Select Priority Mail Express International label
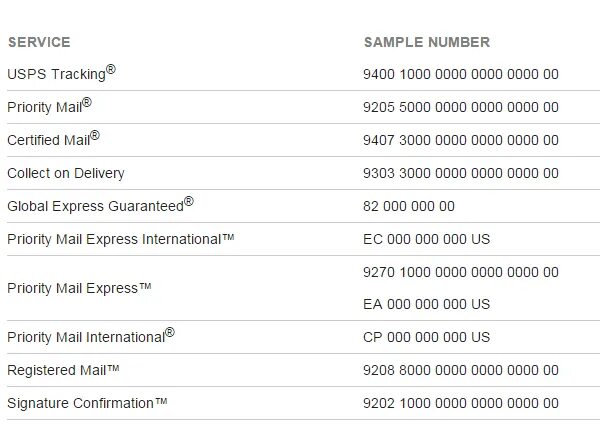This screenshot has height=429, width=604. pos(121,239)
